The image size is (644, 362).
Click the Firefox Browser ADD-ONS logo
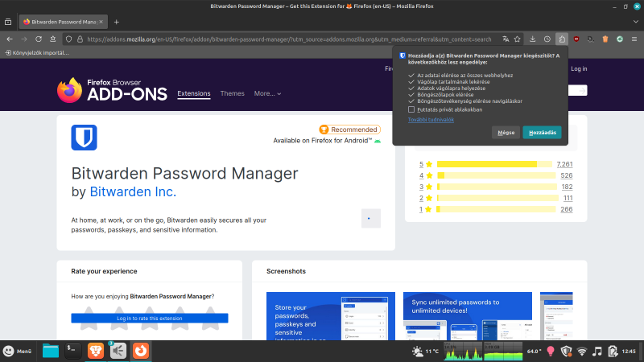tap(112, 90)
